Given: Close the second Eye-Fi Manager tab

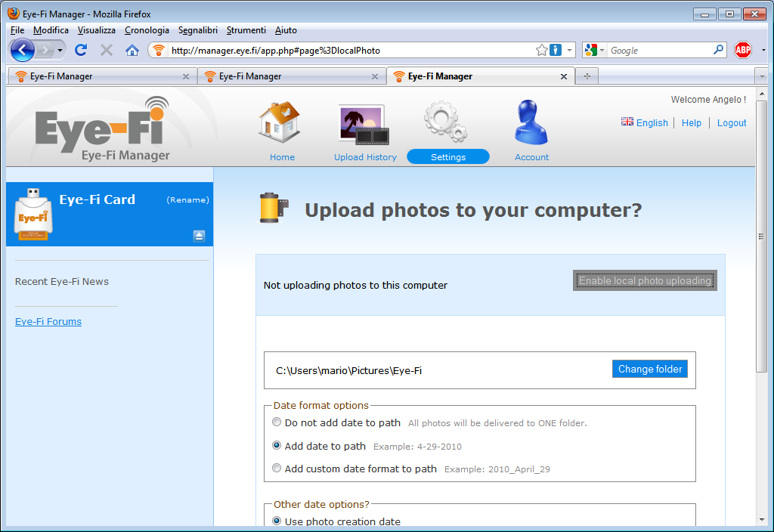Looking at the screenshot, I should pos(375,76).
